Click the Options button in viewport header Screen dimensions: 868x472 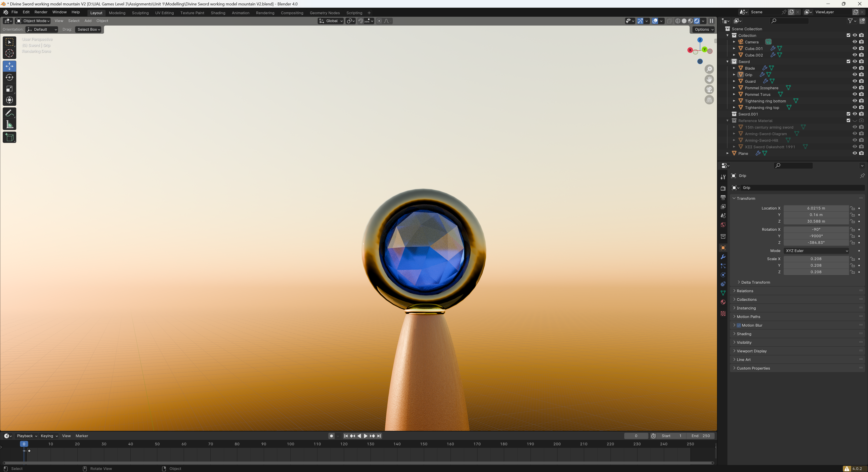pos(704,30)
